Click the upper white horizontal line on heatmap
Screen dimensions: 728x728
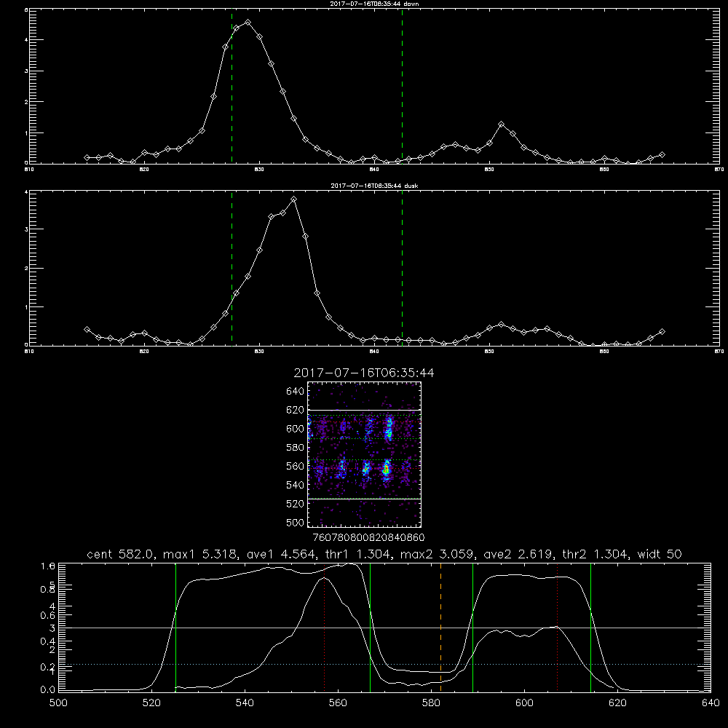click(x=365, y=410)
